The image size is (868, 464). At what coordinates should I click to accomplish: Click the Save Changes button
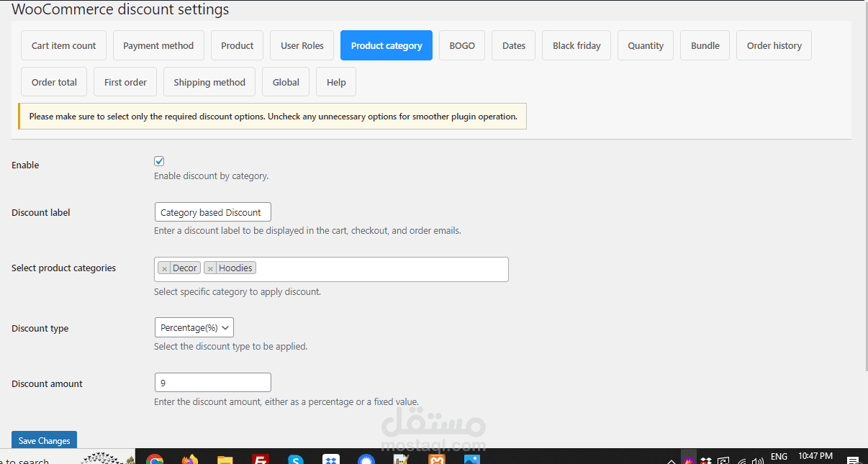(x=44, y=441)
